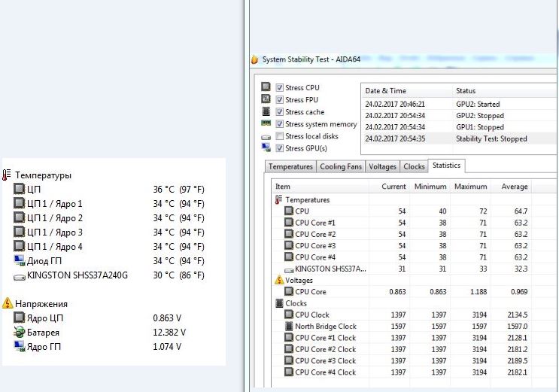
Task: Select the Батарея battery icon
Action: click(19, 332)
